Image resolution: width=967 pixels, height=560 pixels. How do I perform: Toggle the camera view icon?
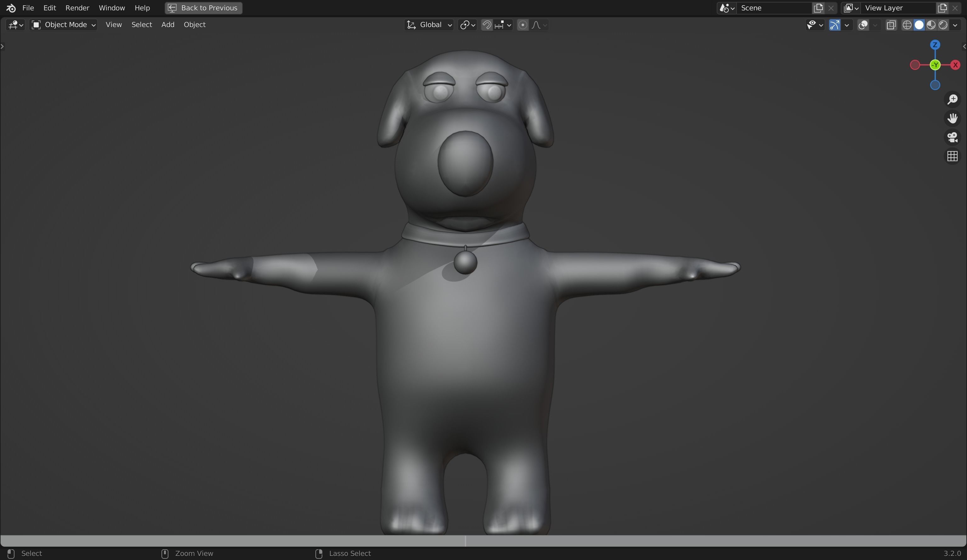[x=953, y=138]
